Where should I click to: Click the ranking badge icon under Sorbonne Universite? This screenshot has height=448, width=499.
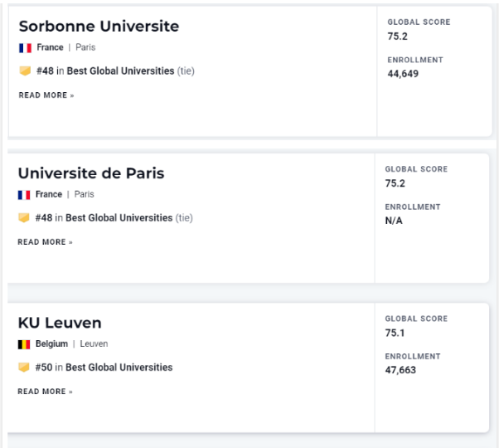[25, 71]
